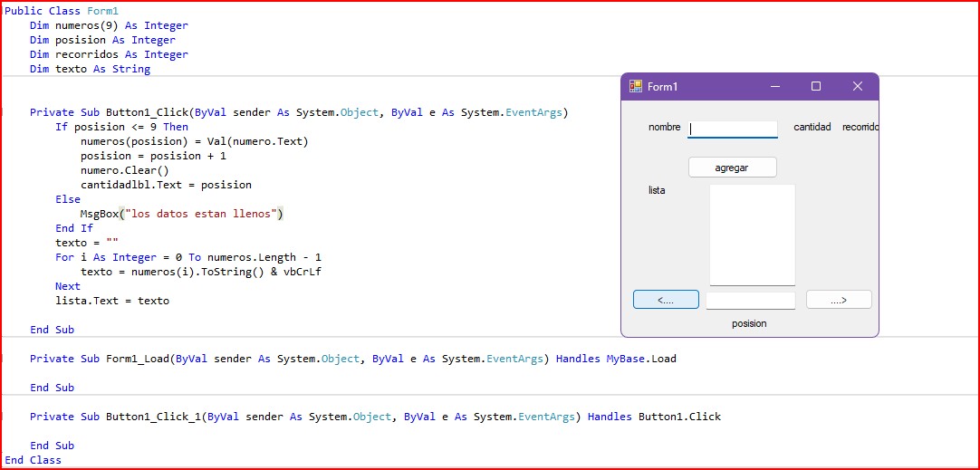The width and height of the screenshot is (980, 470).
Task: Click the previous "<...." button
Action: (666, 300)
